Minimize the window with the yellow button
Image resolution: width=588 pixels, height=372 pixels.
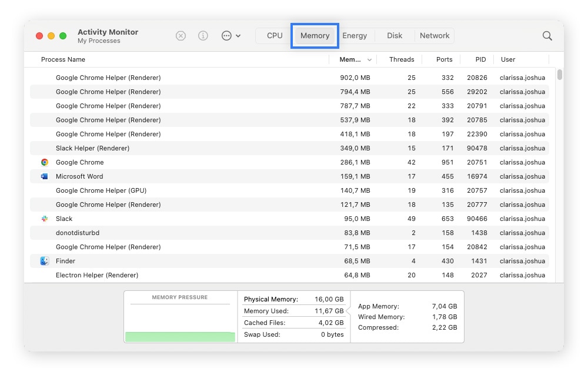[51, 36]
